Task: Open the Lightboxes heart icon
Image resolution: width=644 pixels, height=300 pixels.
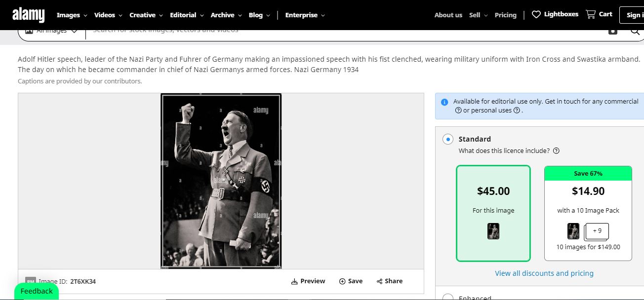Action: [536, 15]
